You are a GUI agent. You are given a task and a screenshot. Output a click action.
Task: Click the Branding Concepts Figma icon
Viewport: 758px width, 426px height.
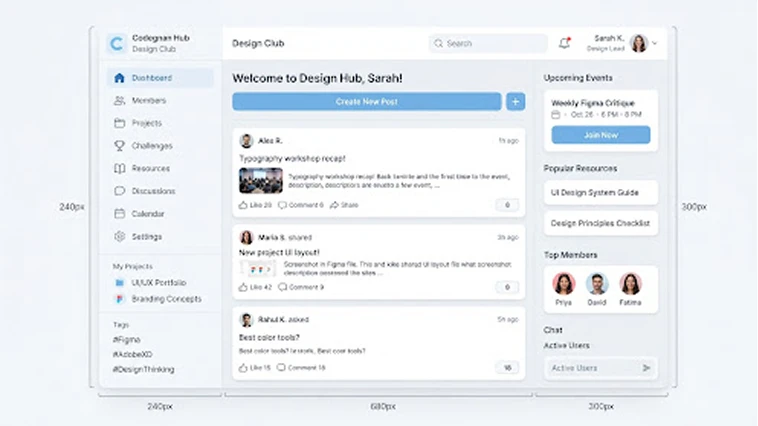[x=119, y=299]
